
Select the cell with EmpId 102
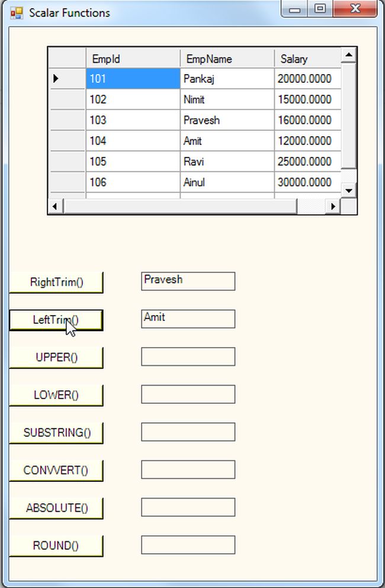click(133, 99)
